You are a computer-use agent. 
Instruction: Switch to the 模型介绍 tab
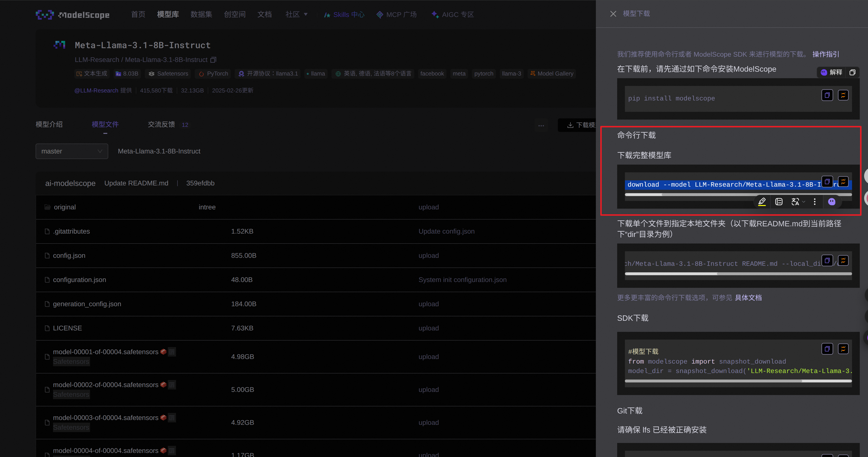[49, 125]
